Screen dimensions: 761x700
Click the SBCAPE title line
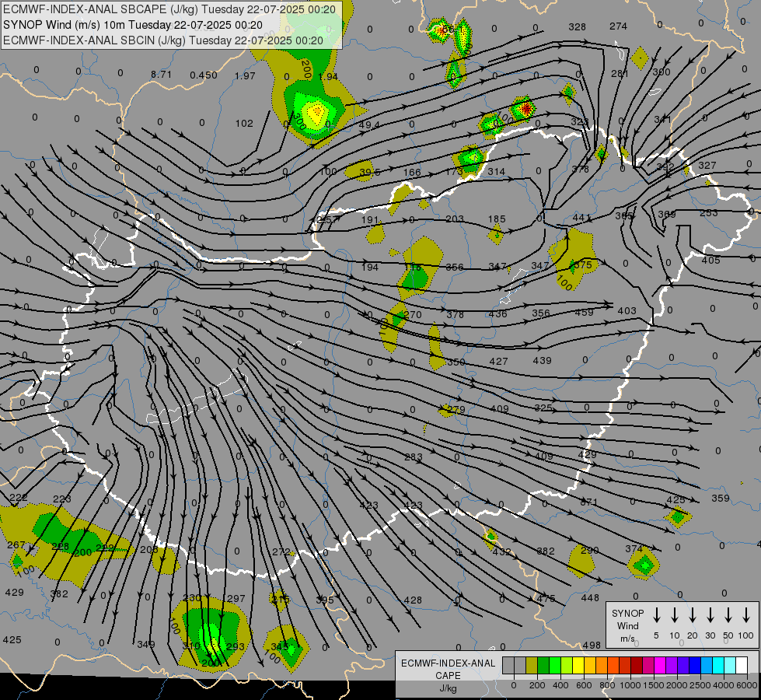[x=169, y=9]
